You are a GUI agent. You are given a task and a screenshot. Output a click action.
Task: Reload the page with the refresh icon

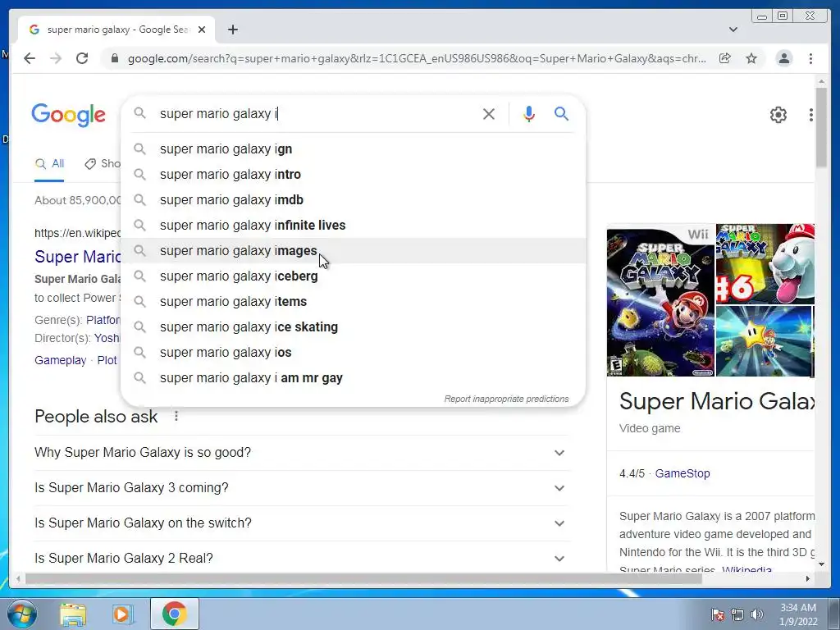point(82,58)
